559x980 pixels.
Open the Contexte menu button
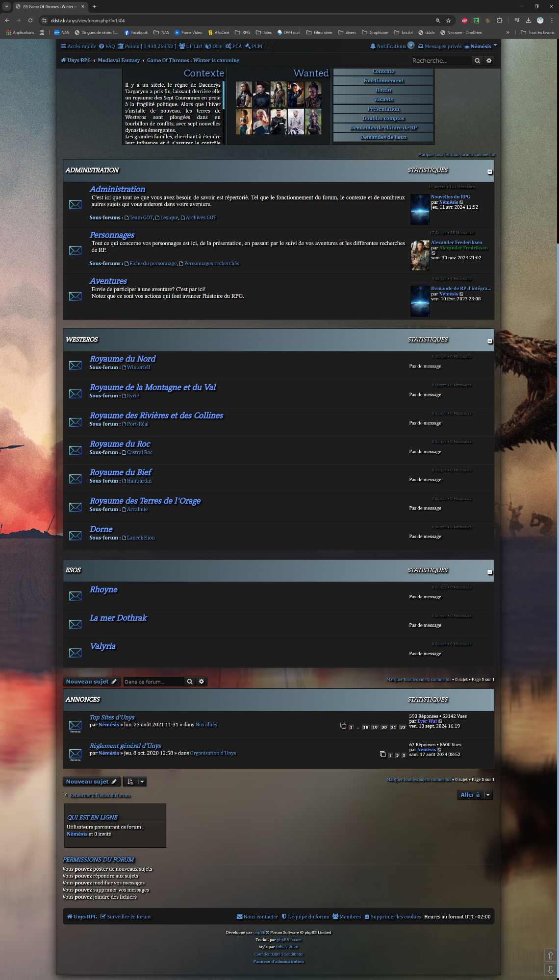(383, 72)
